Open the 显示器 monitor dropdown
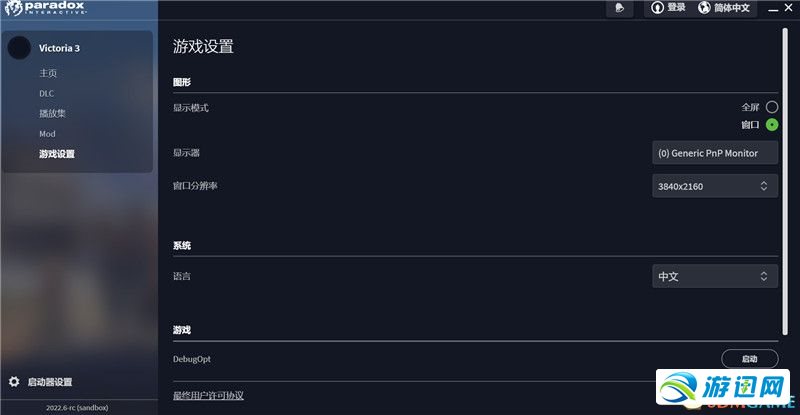This screenshot has width=800, height=415. [x=714, y=153]
